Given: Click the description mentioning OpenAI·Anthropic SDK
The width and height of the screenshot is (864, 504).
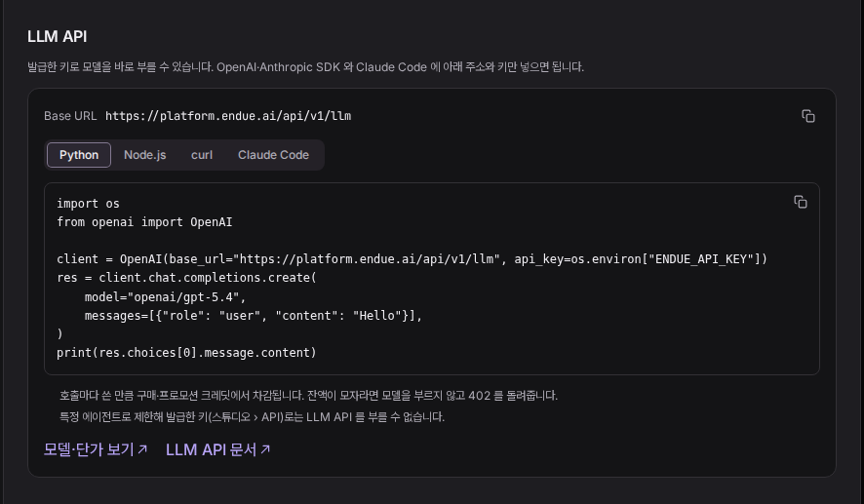Looking at the screenshot, I should (x=306, y=67).
